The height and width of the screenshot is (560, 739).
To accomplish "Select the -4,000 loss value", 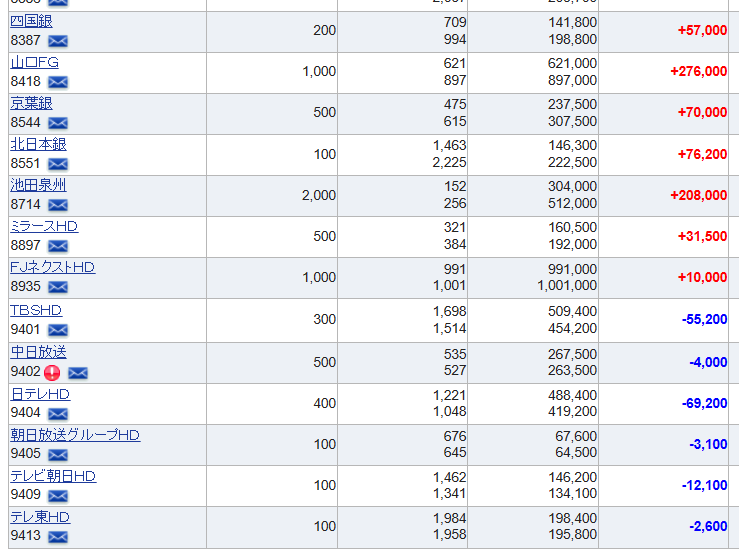I will point(708,362).
